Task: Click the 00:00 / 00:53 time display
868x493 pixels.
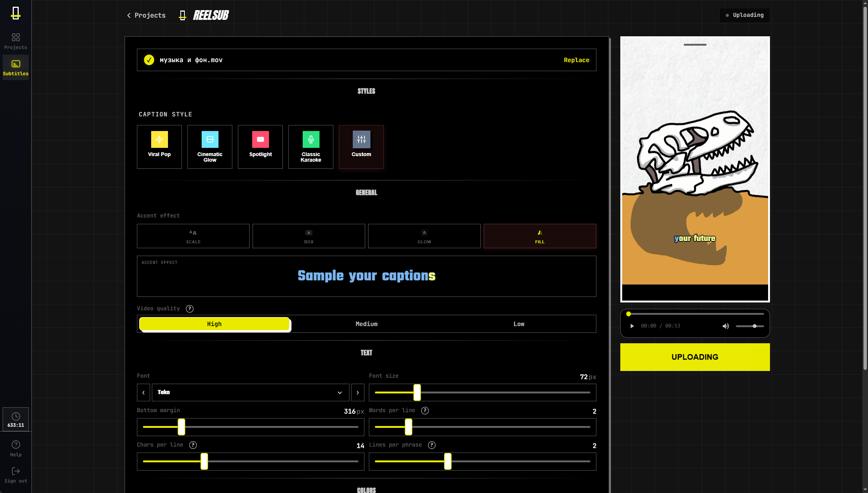Action: pyautogui.click(x=661, y=326)
